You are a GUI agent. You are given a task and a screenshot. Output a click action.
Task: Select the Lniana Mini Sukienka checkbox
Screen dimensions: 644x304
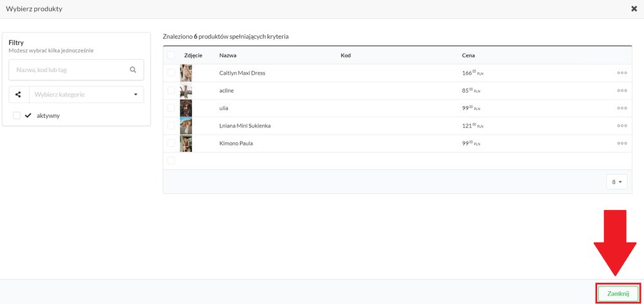(171, 126)
